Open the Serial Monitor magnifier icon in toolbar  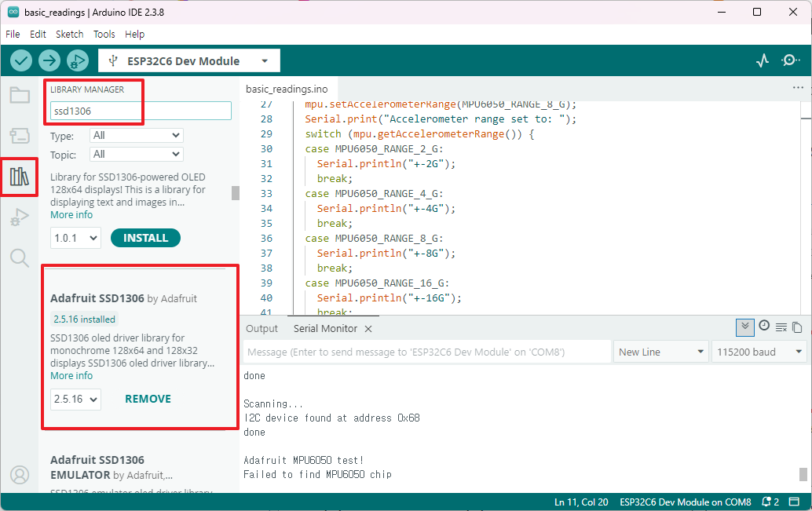790,60
